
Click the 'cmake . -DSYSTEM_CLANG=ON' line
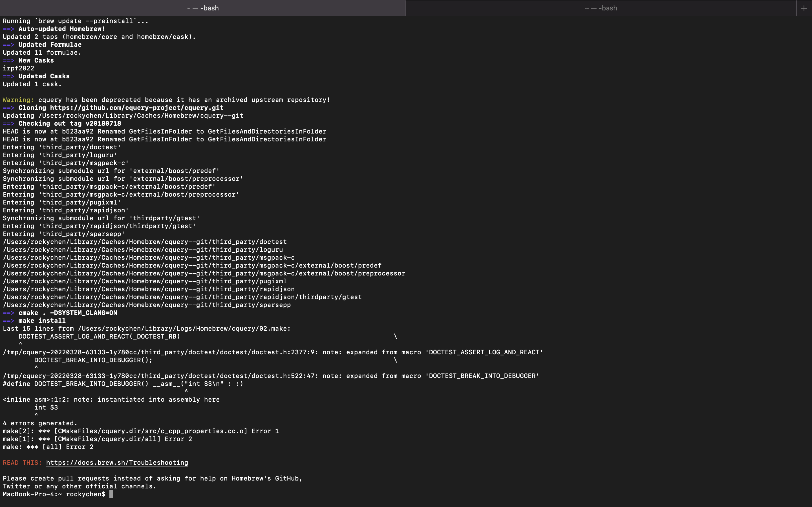pyautogui.click(x=68, y=313)
